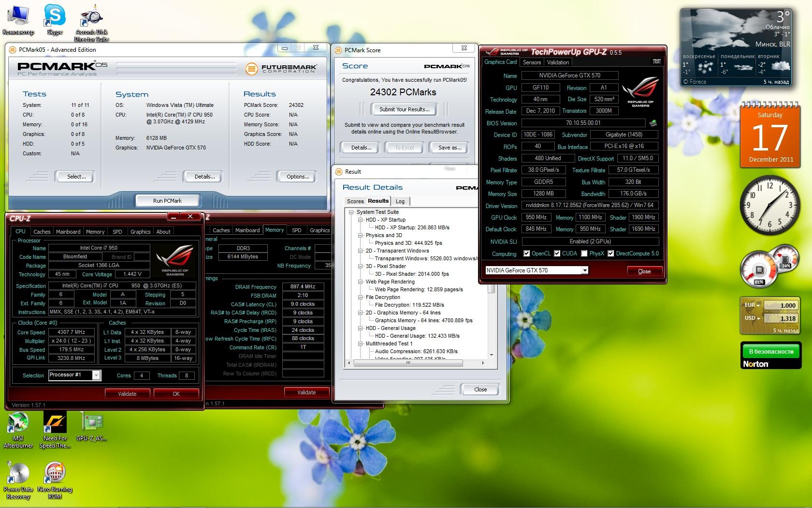
Task: Click Close button in GPU-Z
Action: tap(644, 271)
